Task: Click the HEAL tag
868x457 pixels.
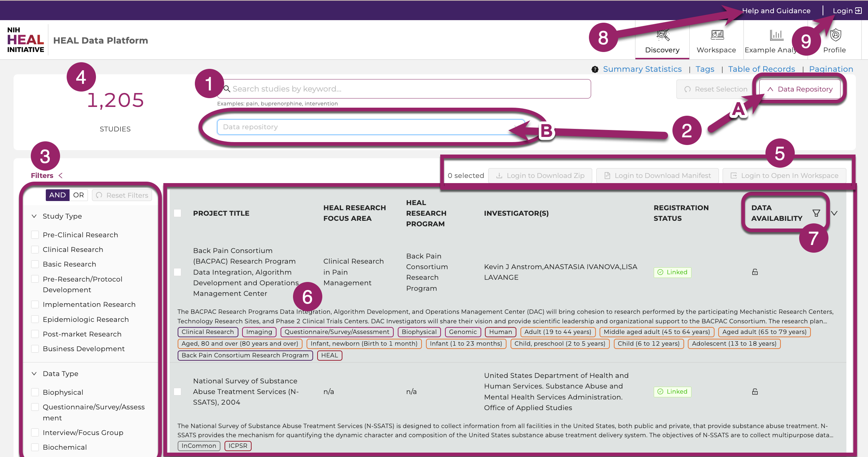Action: pyautogui.click(x=330, y=355)
